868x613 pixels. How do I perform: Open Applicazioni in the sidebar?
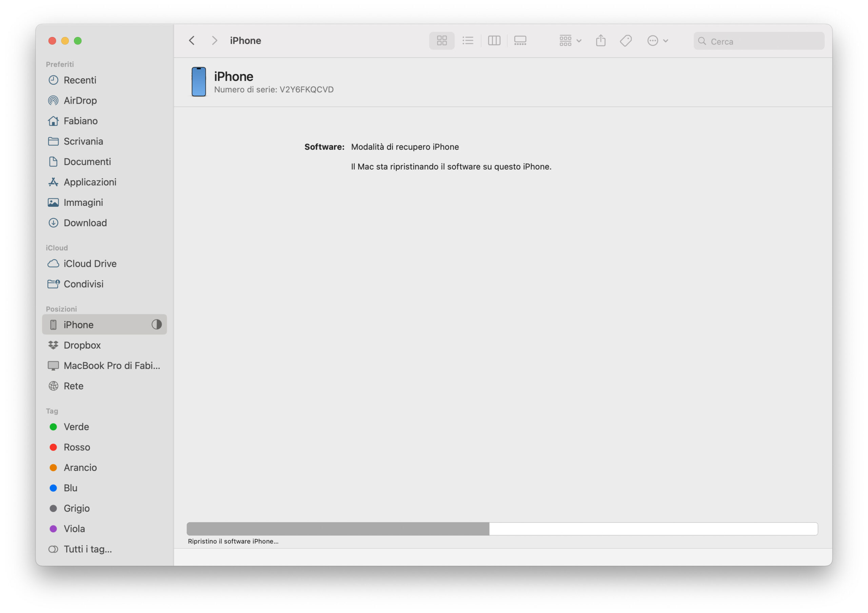click(104, 182)
